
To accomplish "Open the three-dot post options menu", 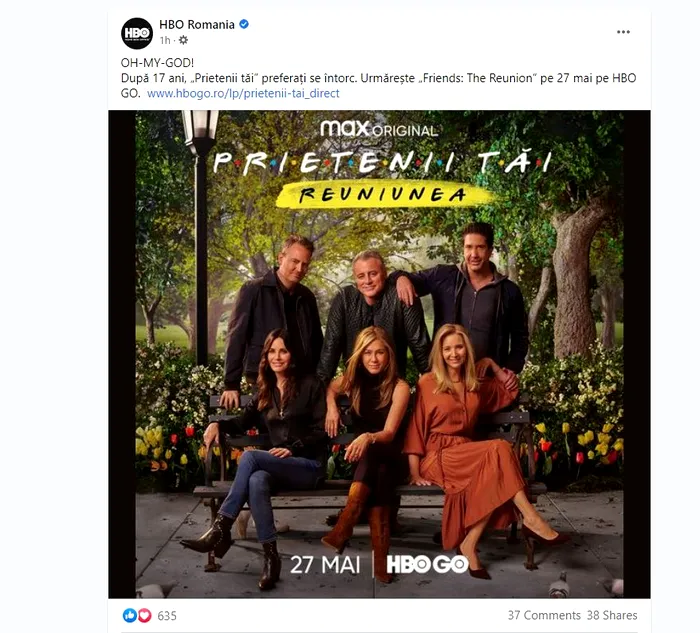I will point(623,32).
